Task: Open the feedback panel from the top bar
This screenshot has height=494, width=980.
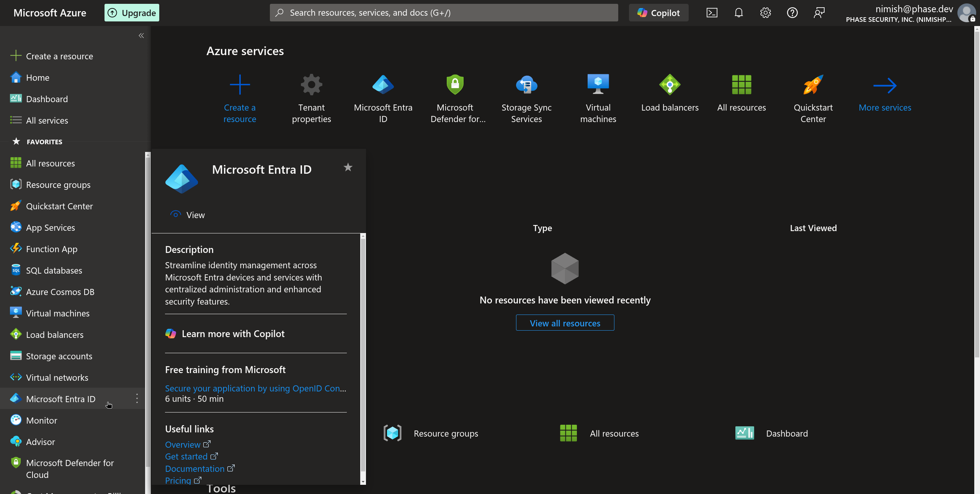Action: click(819, 12)
